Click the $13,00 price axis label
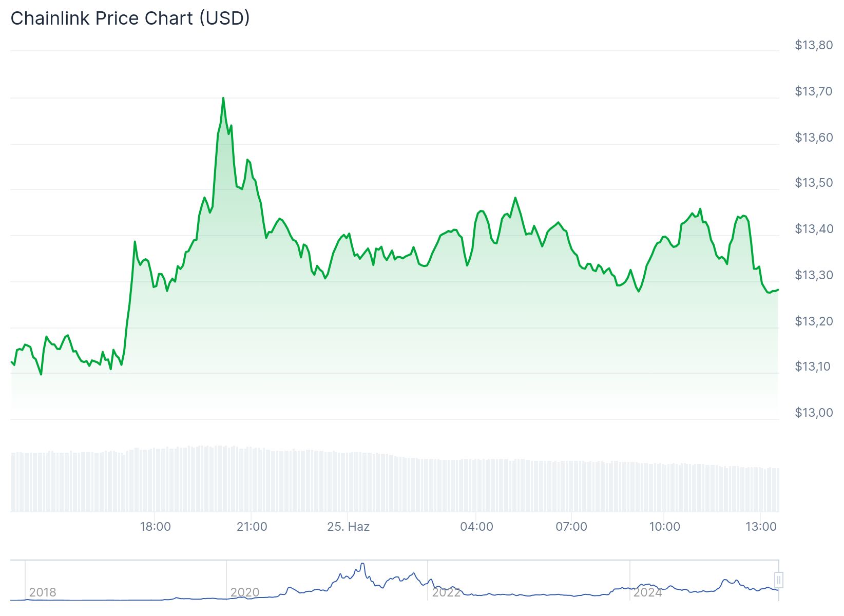Screen dimensions: 844x616 814,413
